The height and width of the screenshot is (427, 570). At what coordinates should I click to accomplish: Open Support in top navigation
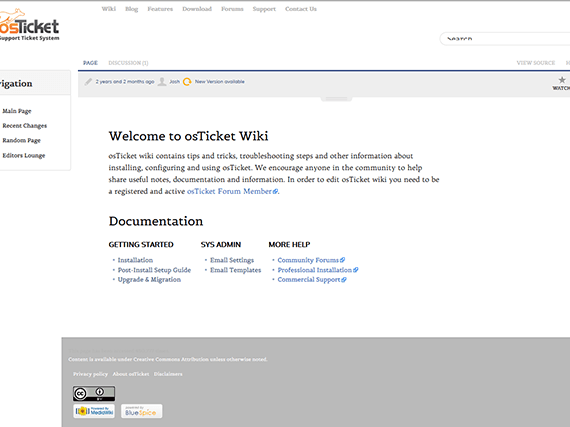point(264,9)
